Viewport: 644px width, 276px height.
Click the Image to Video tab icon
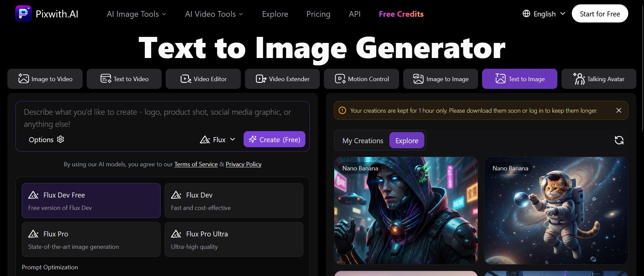pyautogui.click(x=24, y=78)
